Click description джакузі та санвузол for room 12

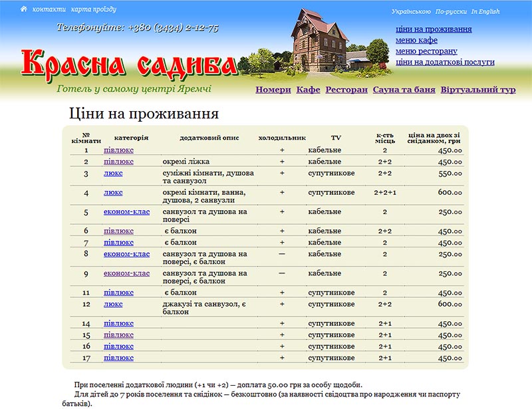tap(204, 308)
